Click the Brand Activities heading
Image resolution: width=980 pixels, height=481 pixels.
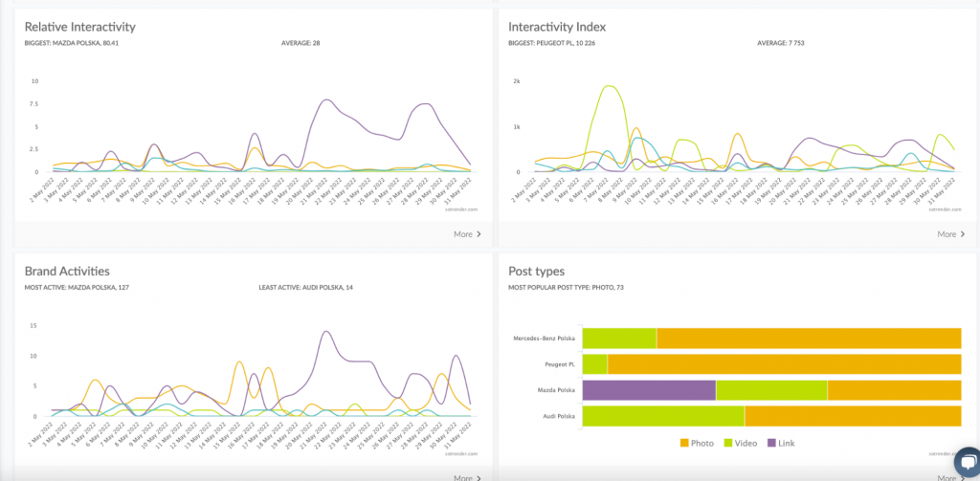[x=68, y=272]
